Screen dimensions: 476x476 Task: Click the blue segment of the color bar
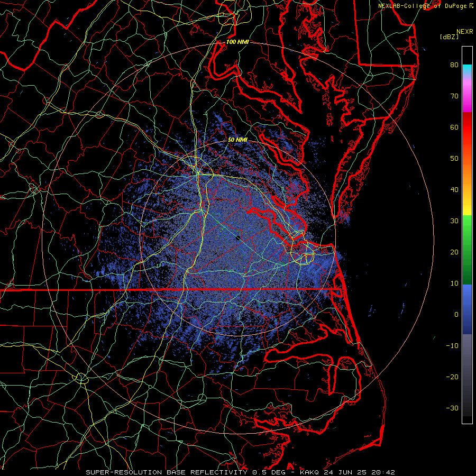coord(467,309)
